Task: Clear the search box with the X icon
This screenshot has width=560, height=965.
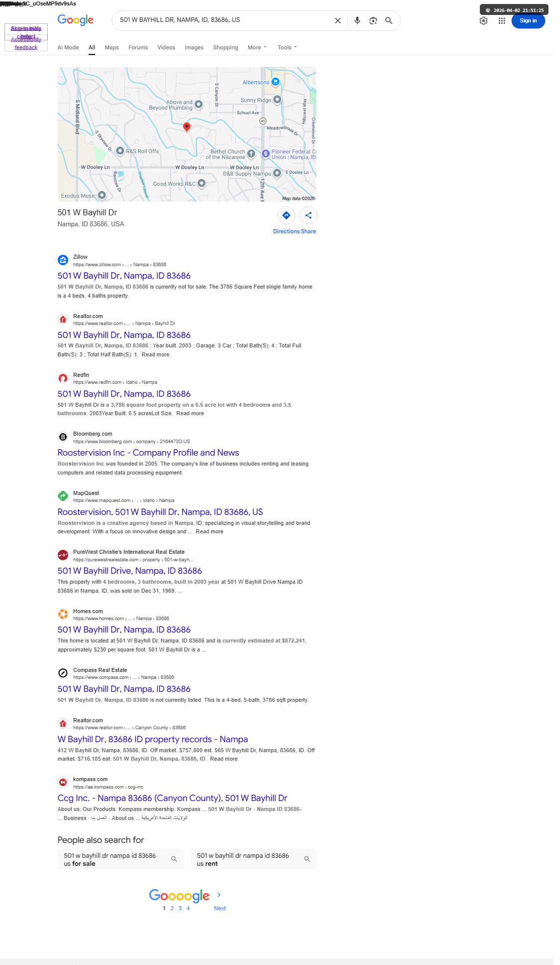Action: 338,20
